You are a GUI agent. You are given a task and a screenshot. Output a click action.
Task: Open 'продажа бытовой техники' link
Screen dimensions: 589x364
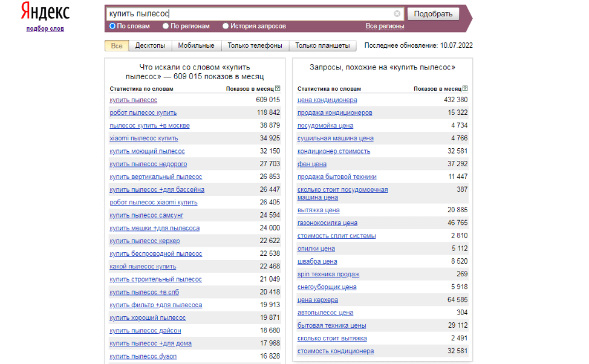[337, 177]
